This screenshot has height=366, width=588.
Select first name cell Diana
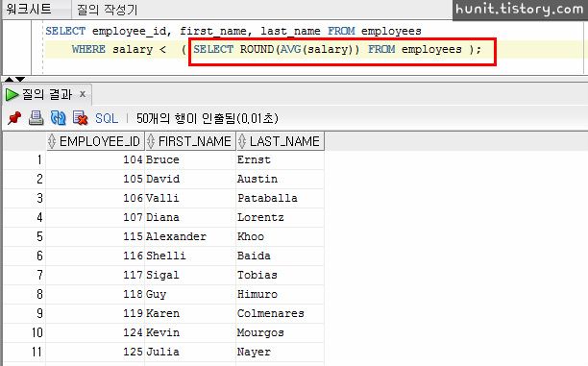[190, 217]
